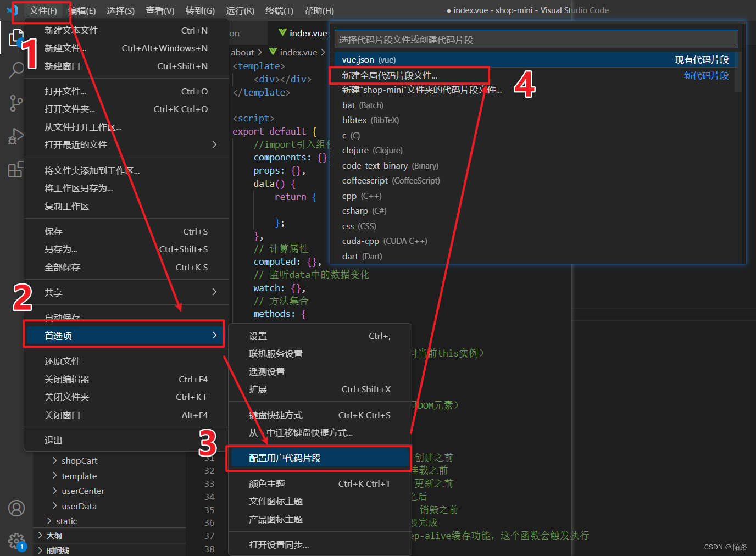Expand the template folder in explorer
This screenshot has height=556, width=756.
click(x=79, y=476)
